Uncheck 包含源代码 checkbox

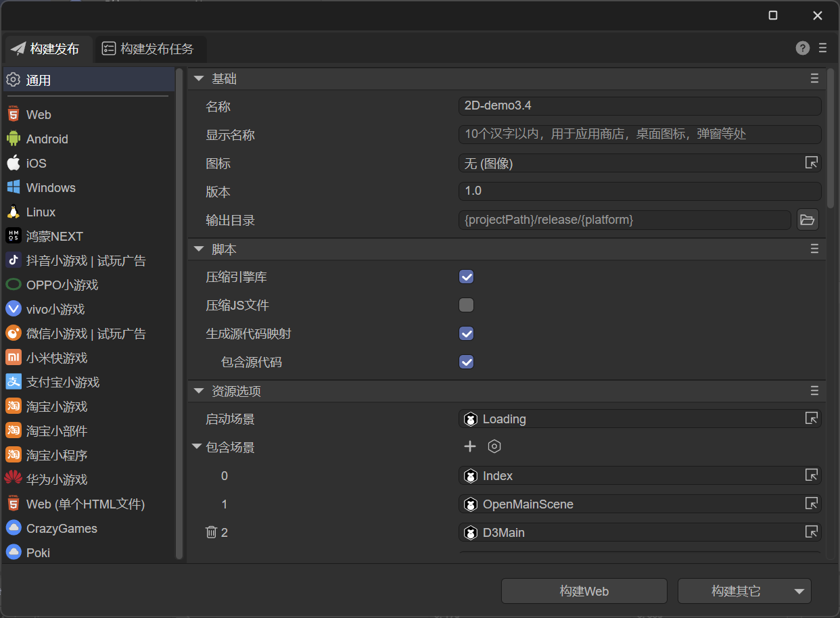click(466, 362)
